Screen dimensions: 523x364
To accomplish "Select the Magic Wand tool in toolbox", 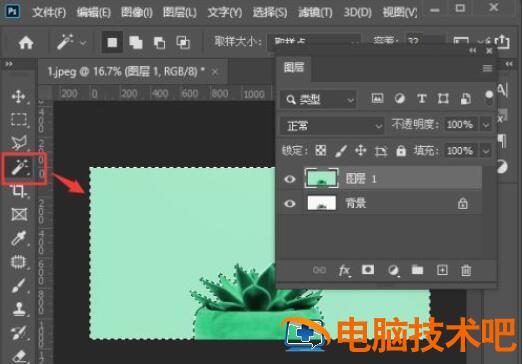I will [x=19, y=167].
